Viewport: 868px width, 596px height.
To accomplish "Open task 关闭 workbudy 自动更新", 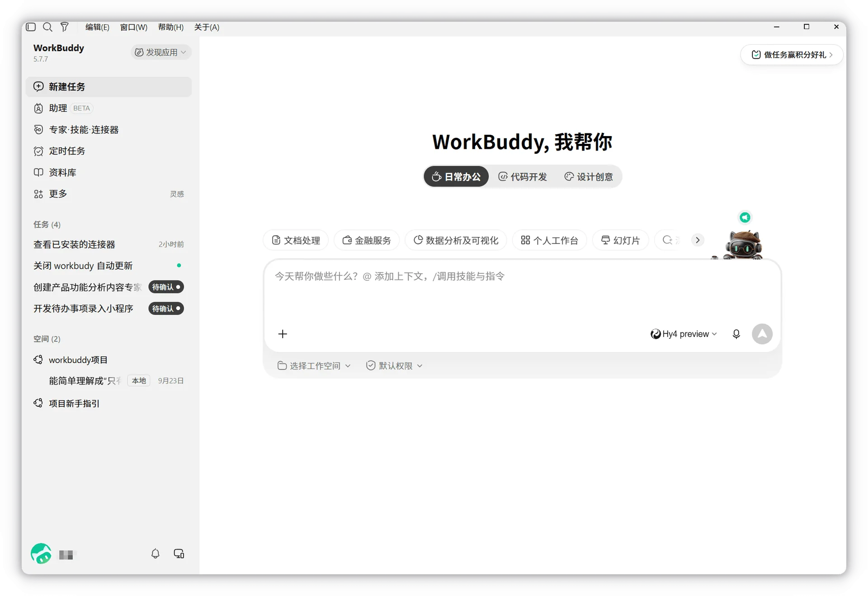I will point(108,265).
